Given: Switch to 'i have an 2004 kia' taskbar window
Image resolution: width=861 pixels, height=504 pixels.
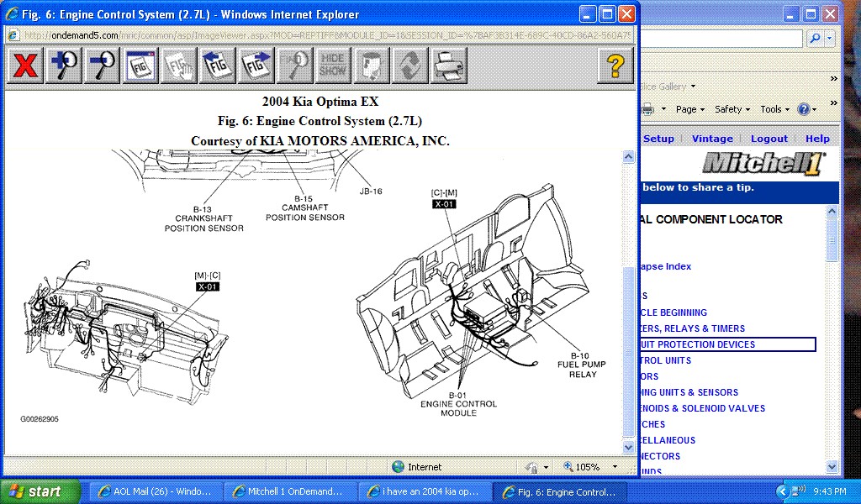Looking at the screenshot, I should click(x=425, y=492).
